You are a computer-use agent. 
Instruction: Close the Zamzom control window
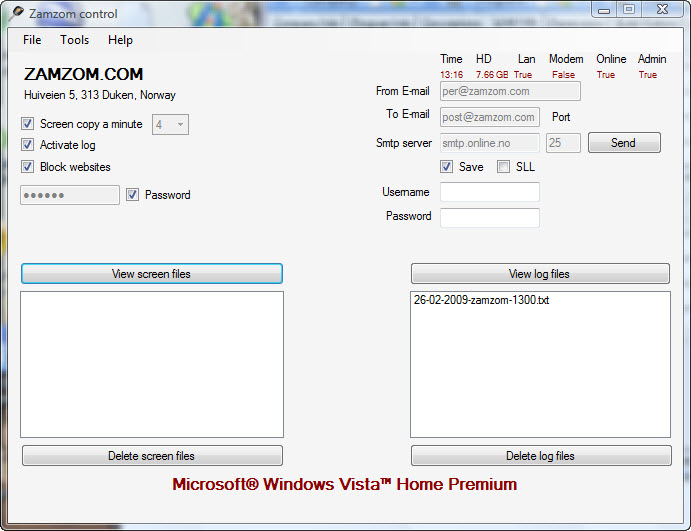pyautogui.click(x=662, y=9)
